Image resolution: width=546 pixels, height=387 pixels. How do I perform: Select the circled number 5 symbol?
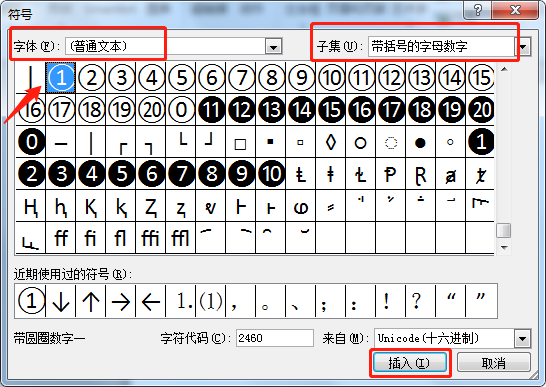point(181,77)
